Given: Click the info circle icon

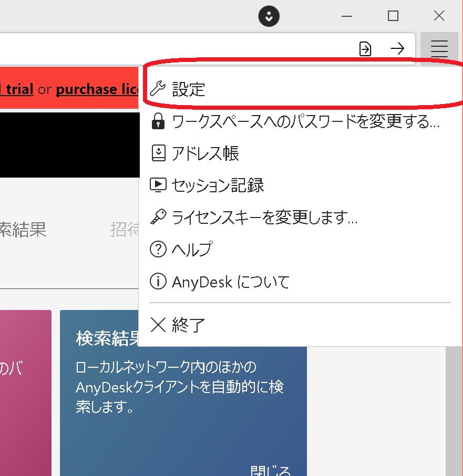Looking at the screenshot, I should pos(158,282).
